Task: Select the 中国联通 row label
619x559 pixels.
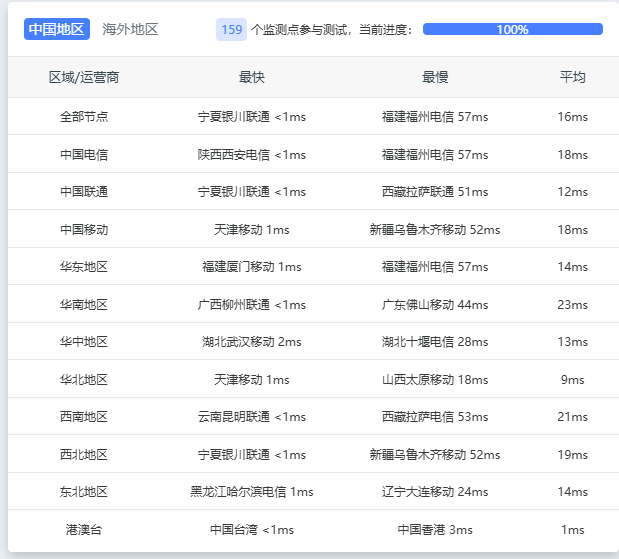Action: click(84, 192)
